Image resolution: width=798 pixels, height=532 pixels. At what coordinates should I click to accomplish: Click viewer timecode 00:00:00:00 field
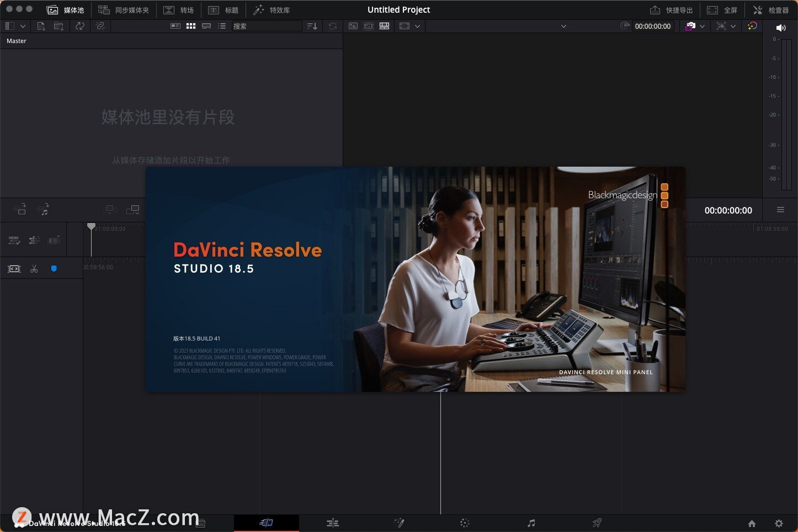pyautogui.click(x=653, y=26)
